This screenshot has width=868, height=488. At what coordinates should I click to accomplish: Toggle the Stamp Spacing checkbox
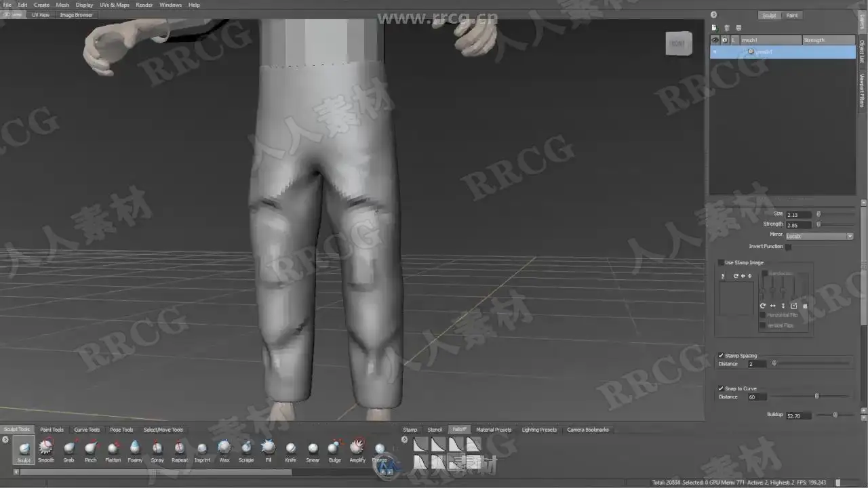click(721, 355)
